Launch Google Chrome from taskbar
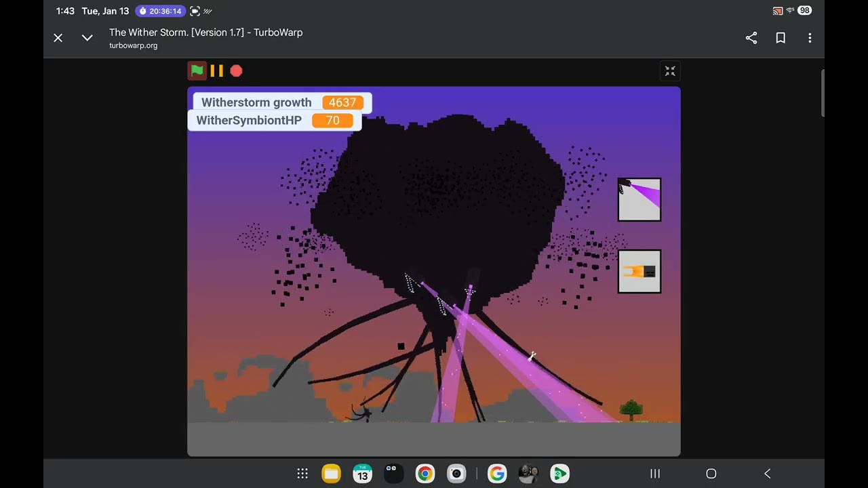 (x=425, y=474)
